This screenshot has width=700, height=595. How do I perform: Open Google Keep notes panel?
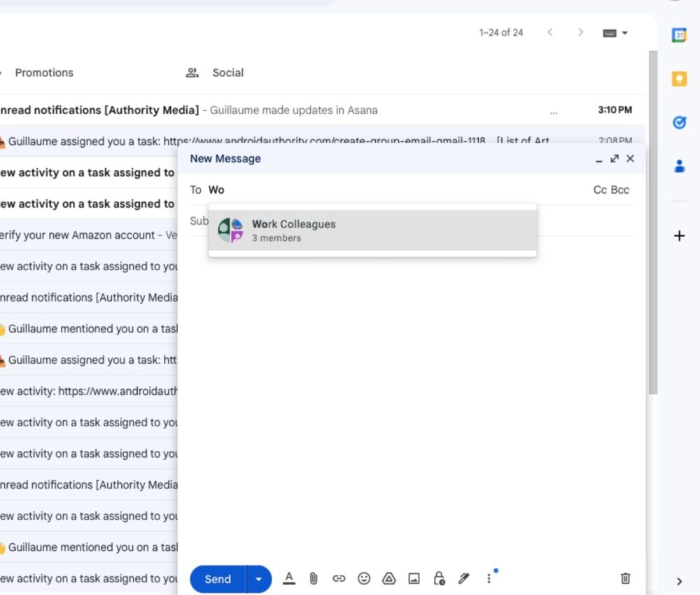tap(679, 78)
